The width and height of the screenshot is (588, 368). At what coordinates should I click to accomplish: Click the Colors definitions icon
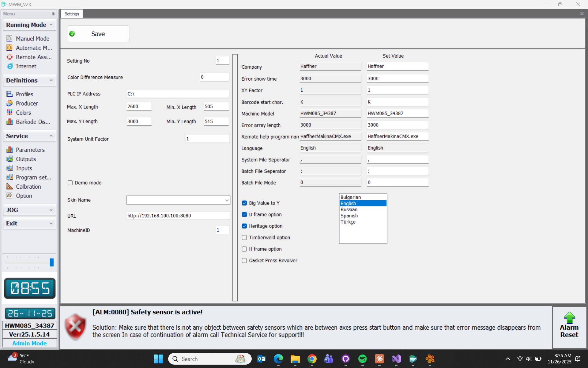[x=9, y=113]
